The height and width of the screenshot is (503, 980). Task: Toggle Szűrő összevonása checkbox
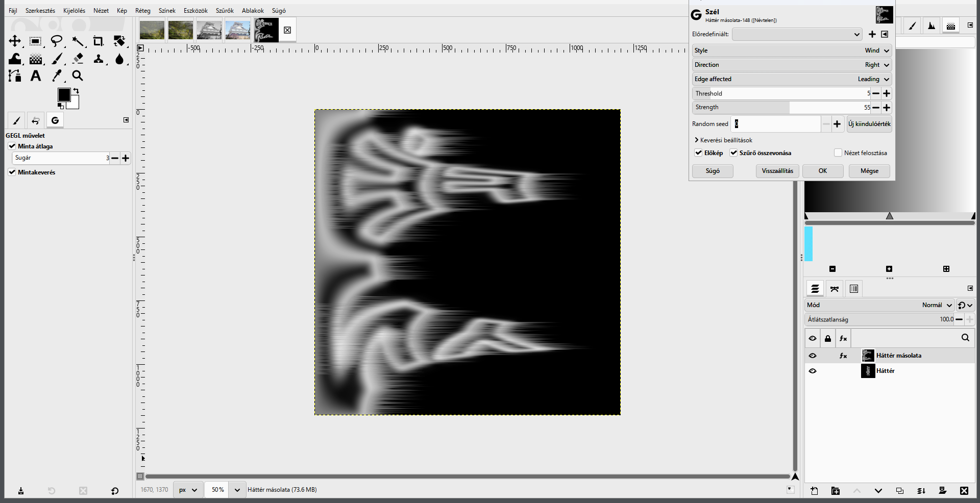[733, 153]
